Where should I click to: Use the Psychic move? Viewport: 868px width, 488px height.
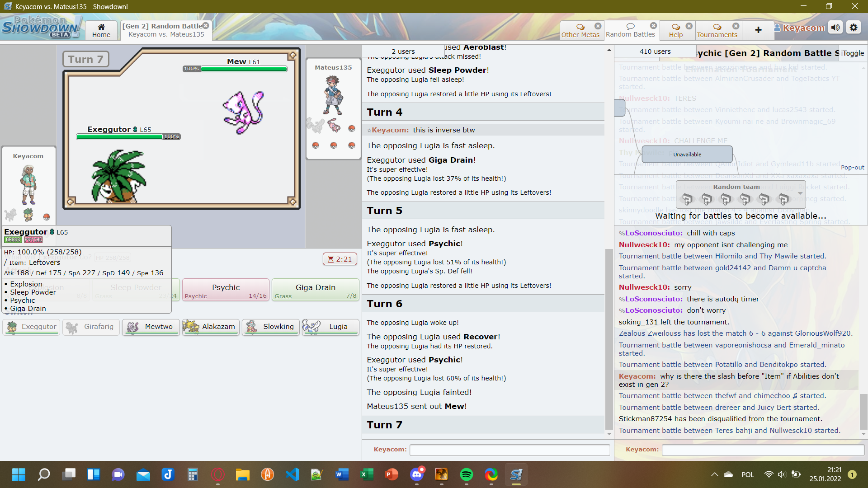[226, 290]
